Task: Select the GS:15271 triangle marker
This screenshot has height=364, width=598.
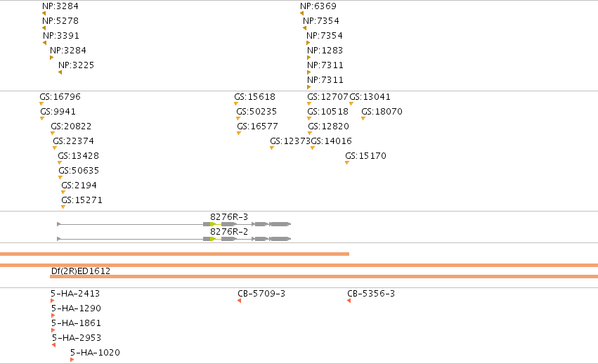Action: click(x=63, y=207)
